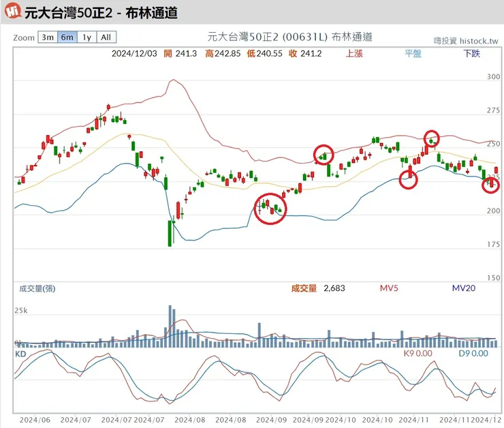This screenshot has width=504, height=428.
Task: Click the 275 price axis label
Action: click(x=493, y=110)
